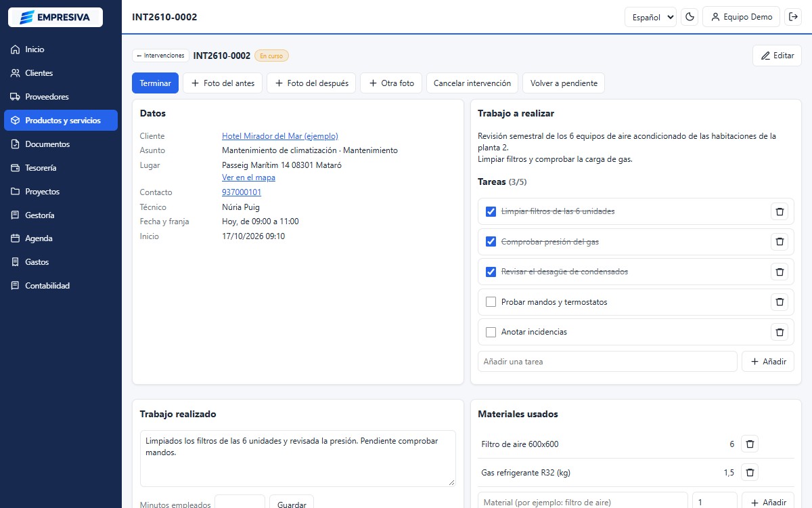This screenshot has width=812, height=508.
Task: Click 'Volver a pendiente' button
Action: (x=564, y=83)
